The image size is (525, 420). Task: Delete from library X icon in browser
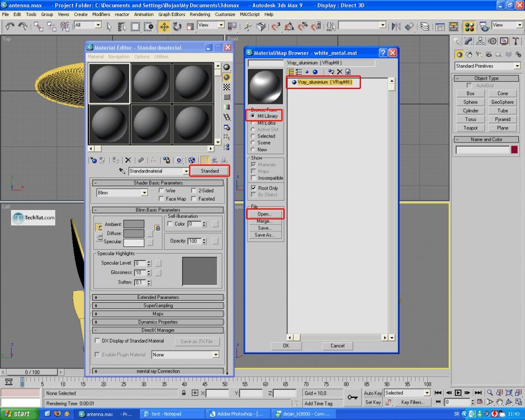pos(339,72)
